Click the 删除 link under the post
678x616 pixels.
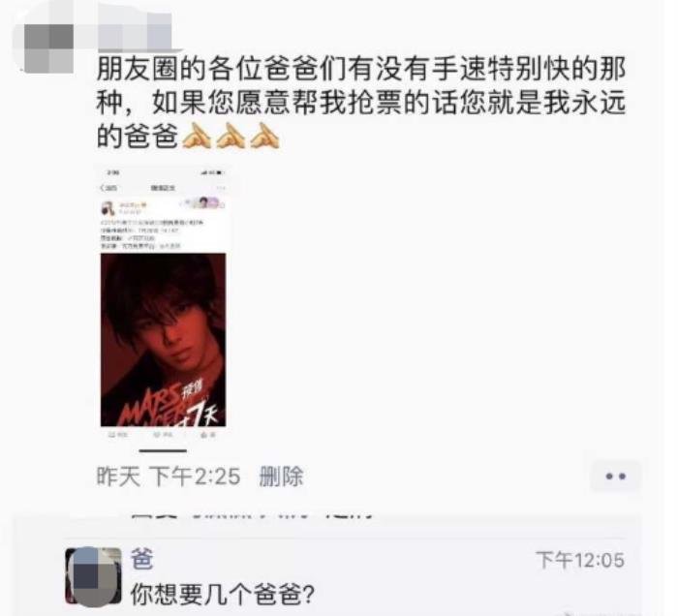pyautogui.click(x=281, y=477)
